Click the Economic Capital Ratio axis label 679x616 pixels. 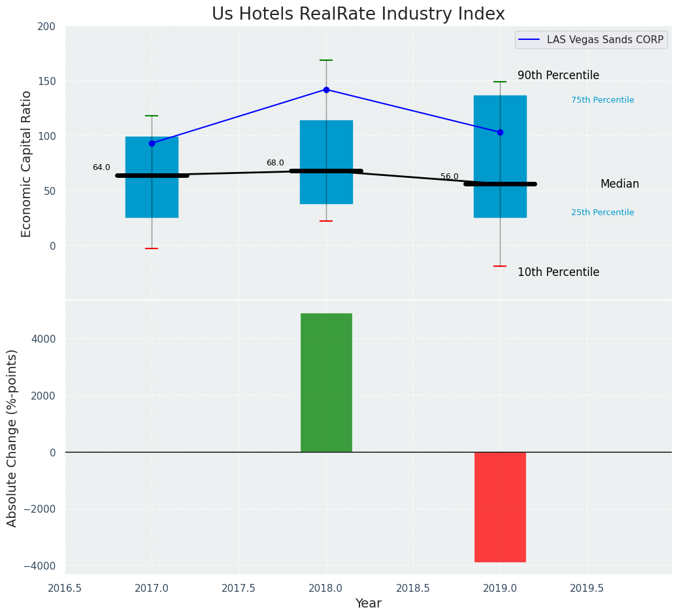[27, 163]
